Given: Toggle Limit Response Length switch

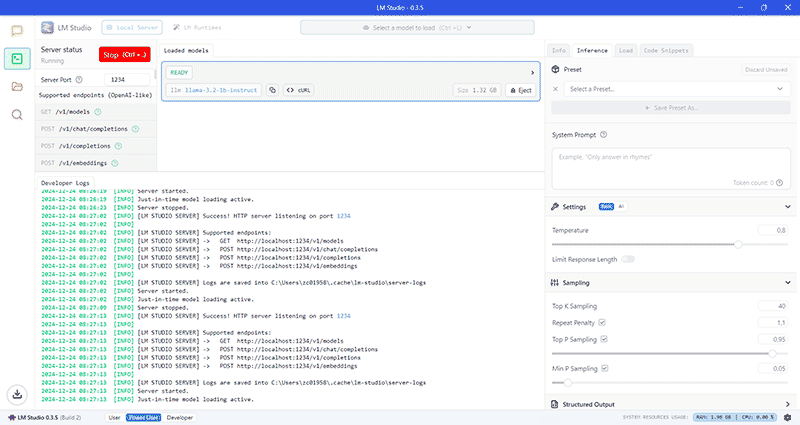Looking at the screenshot, I should (x=628, y=259).
